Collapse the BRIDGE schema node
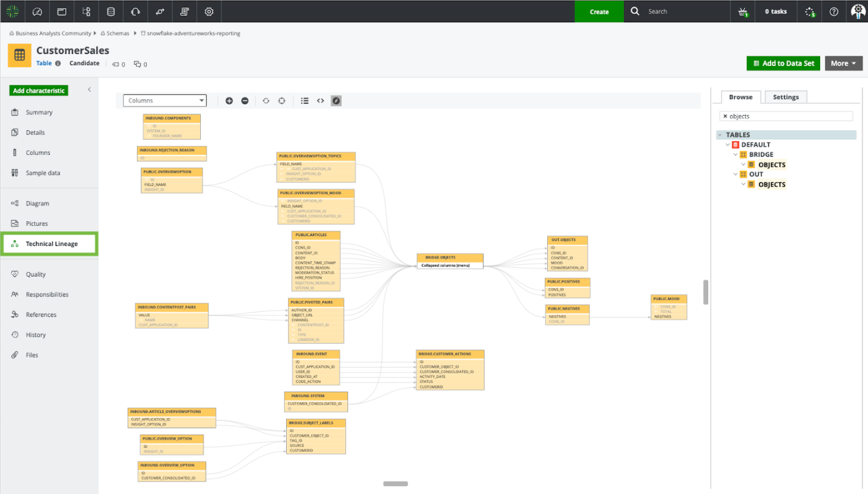868x494 pixels. 735,155
